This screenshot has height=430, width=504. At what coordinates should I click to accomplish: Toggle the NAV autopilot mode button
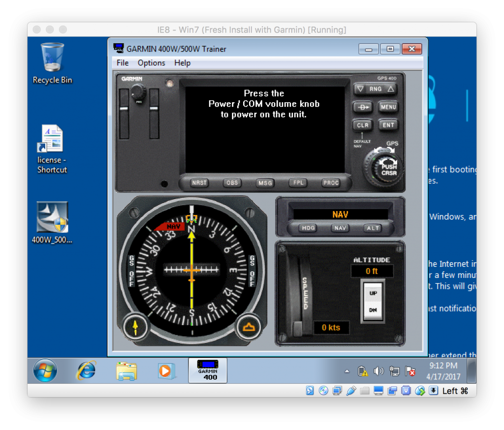[340, 228]
